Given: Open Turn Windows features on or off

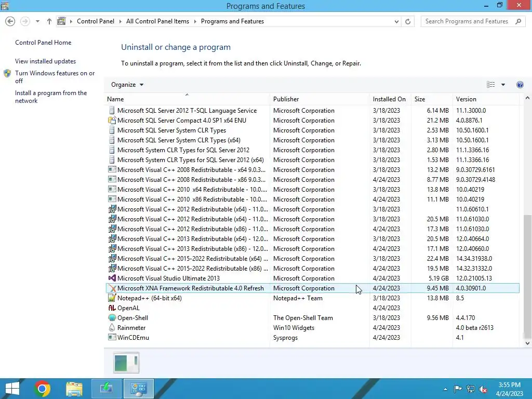Looking at the screenshot, I should pos(55,77).
